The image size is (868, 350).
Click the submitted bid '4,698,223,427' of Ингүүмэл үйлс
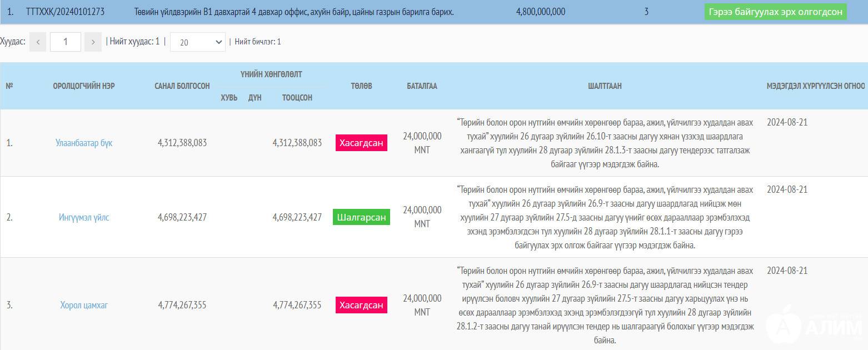(182, 217)
